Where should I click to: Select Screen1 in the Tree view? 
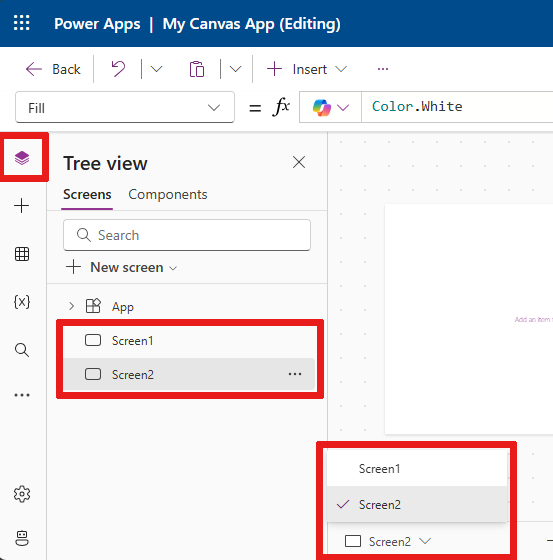point(189,340)
